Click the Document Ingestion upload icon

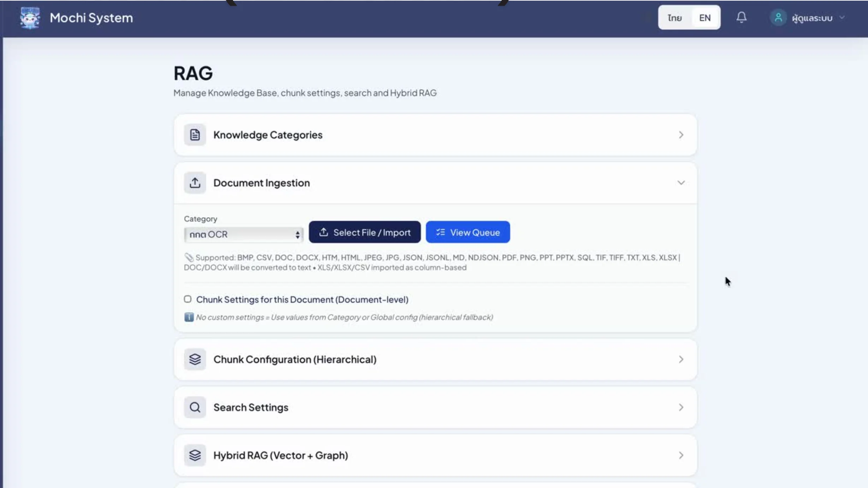click(195, 183)
